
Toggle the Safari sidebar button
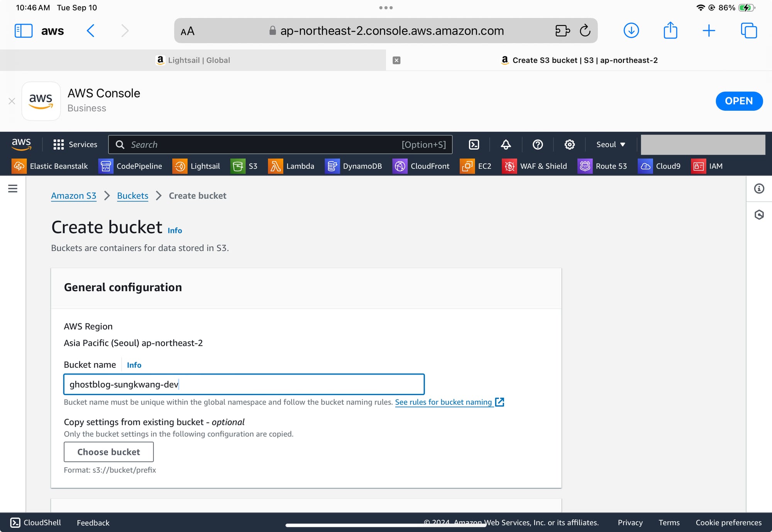click(x=24, y=30)
